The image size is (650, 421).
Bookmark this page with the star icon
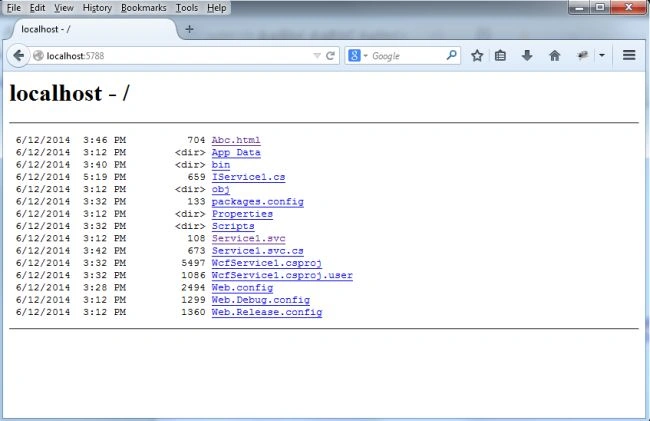(x=477, y=56)
